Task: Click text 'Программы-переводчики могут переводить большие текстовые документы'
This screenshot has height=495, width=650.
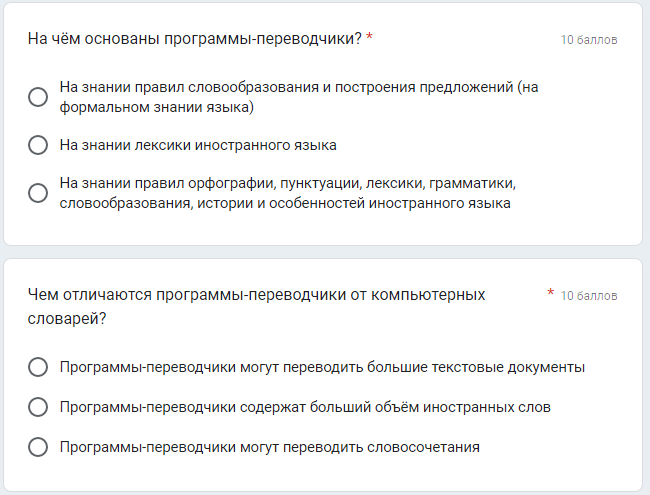Action: click(322, 367)
